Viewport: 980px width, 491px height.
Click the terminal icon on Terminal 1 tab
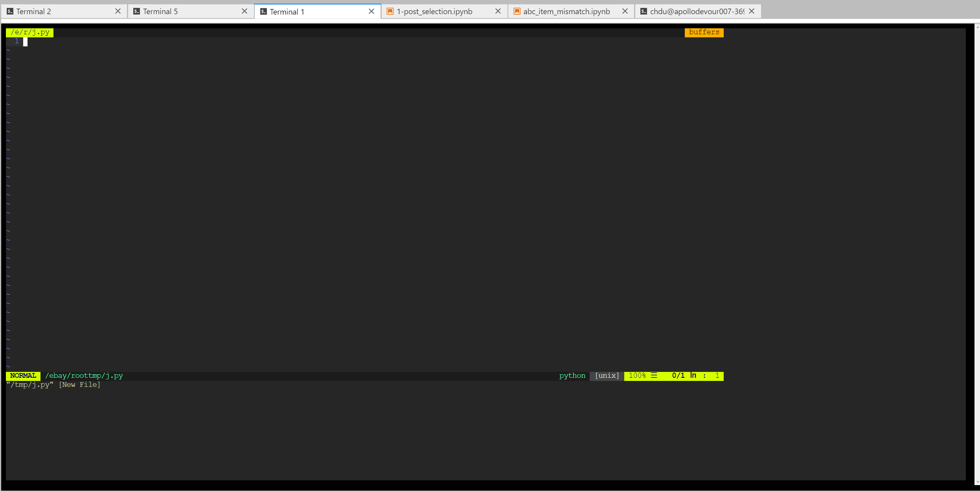point(263,11)
